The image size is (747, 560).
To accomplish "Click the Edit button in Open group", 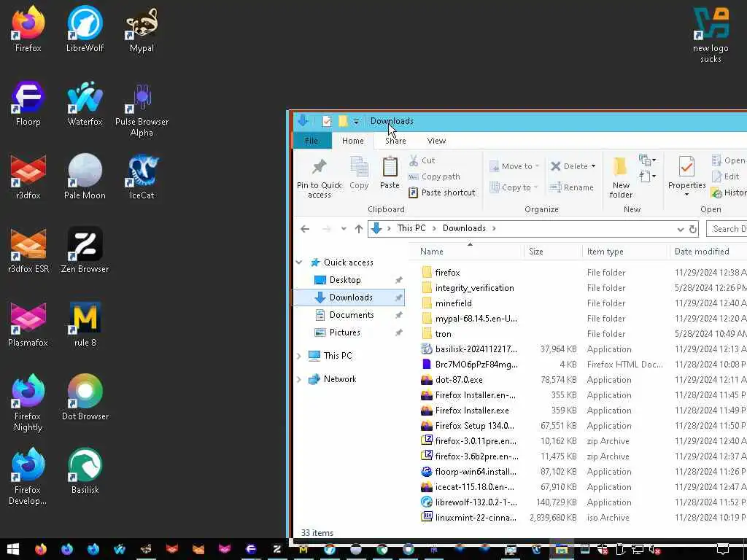I will coord(726,176).
